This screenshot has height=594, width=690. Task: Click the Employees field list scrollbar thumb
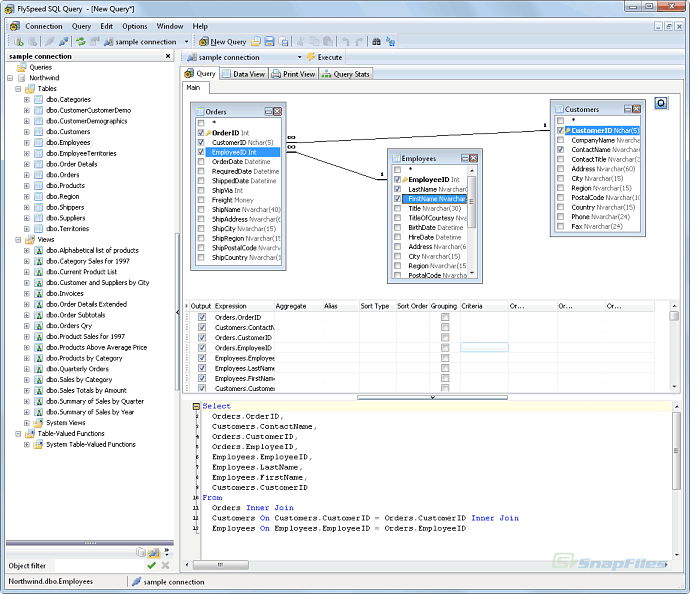pyautogui.click(x=471, y=202)
